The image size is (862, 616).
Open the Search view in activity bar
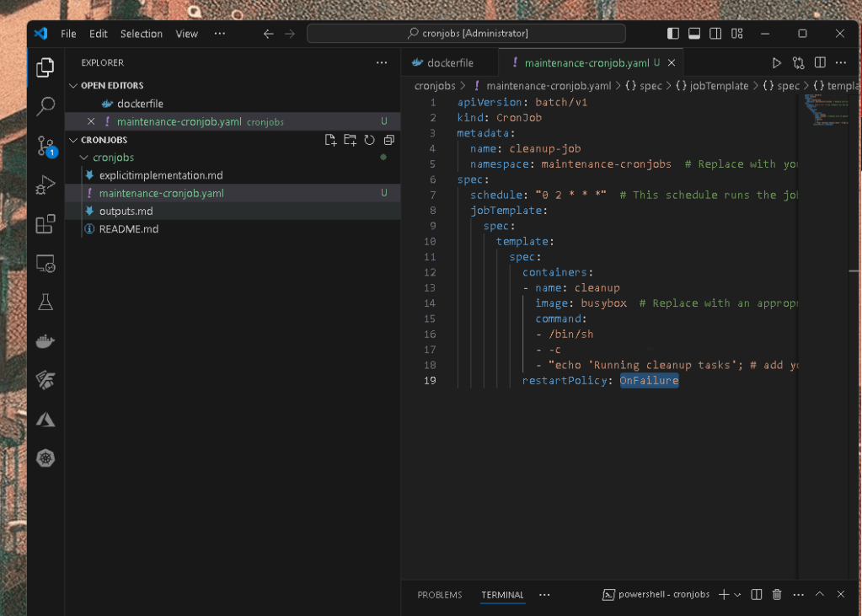[x=45, y=106]
